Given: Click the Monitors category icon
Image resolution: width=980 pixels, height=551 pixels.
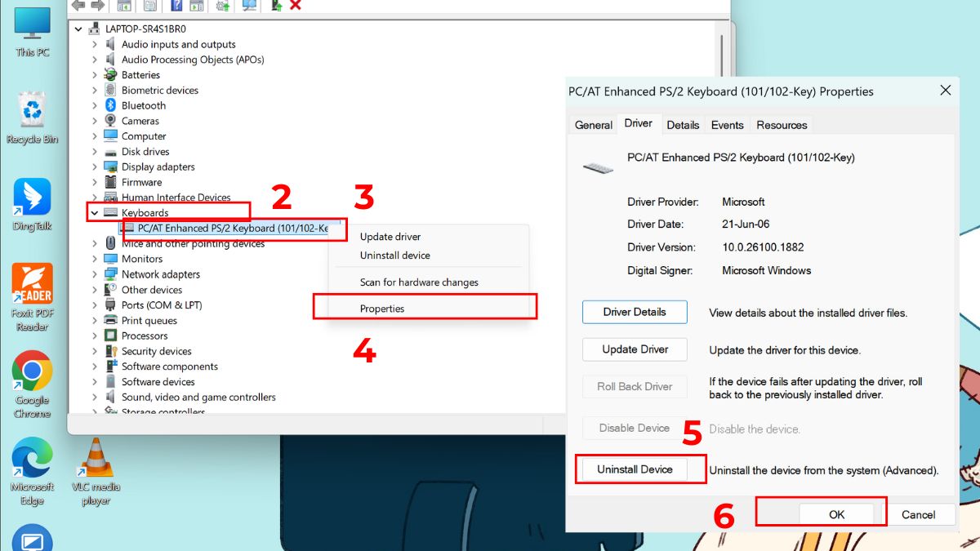Looking at the screenshot, I should (111, 259).
